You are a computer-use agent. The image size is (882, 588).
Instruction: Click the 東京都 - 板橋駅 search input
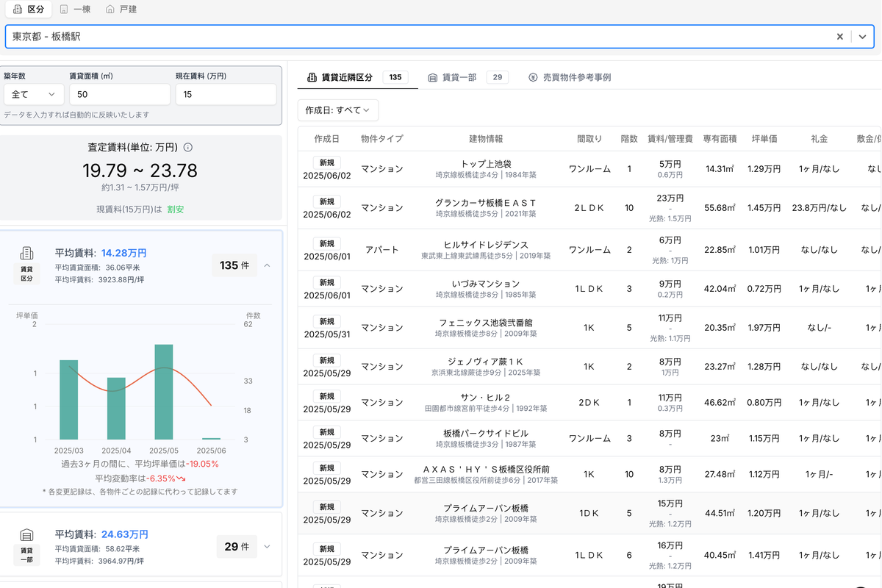pos(419,37)
